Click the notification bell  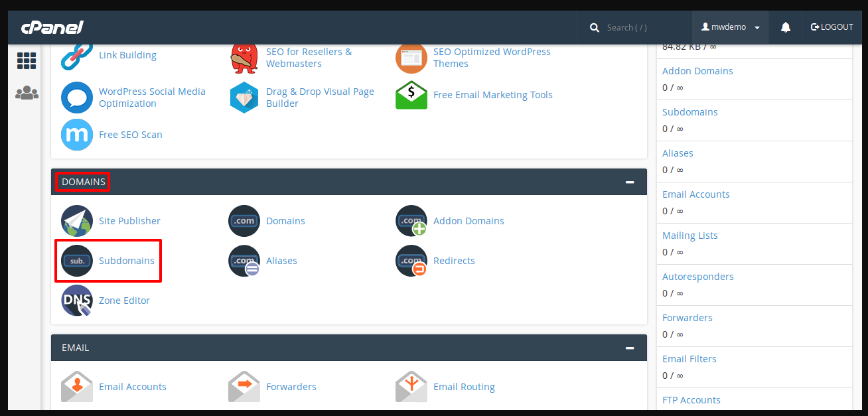(786, 27)
